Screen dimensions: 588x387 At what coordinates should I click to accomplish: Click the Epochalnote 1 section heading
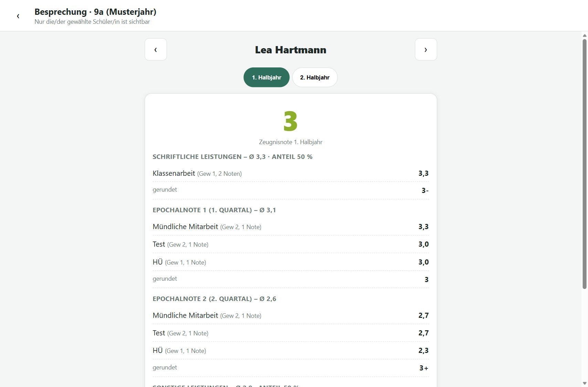(x=214, y=210)
